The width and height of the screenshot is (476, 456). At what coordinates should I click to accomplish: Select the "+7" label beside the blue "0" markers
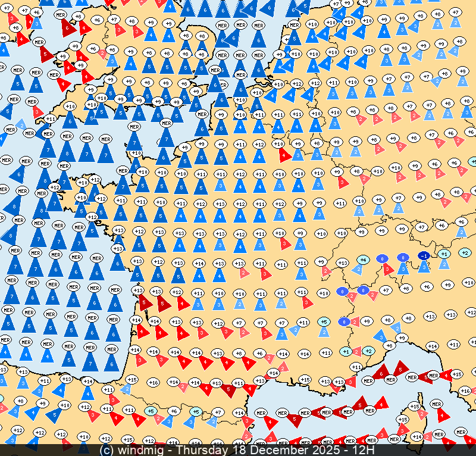pos(385,290)
